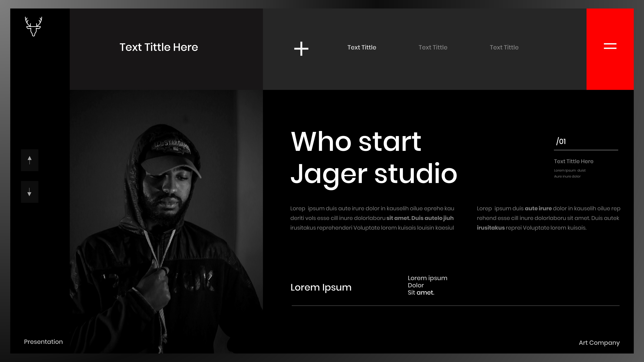Image resolution: width=644 pixels, height=362 pixels.
Task: Click the "Presentation" label at bottom left
Action: coord(43,342)
